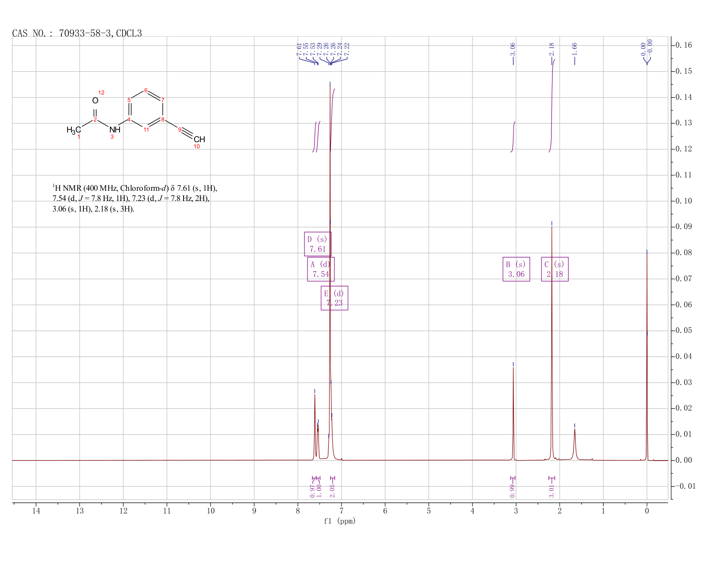Click the x-axis tick label 5
This screenshot has width=728, height=563.
[429, 511]
